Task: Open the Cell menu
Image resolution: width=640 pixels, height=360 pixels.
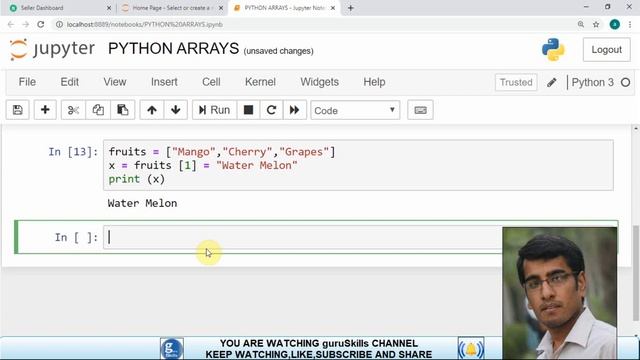Action: pyautogui.click(x=211, y=82)
